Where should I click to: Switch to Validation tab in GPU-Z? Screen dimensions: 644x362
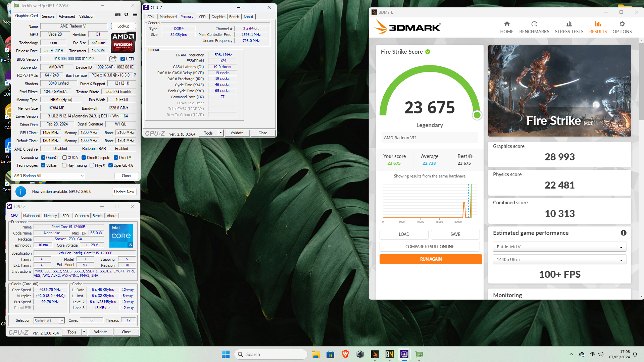click(x=87, y=16)
